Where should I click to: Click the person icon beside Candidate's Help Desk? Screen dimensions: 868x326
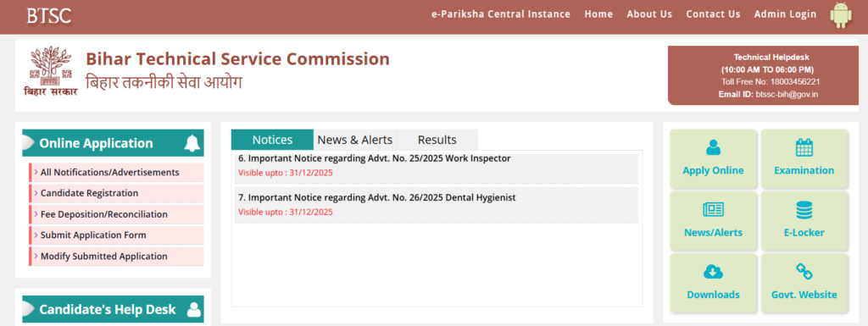coord(194,309)
